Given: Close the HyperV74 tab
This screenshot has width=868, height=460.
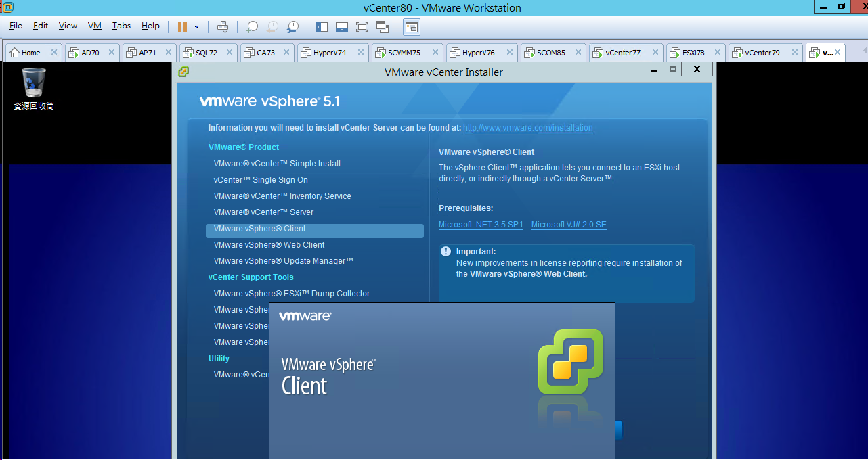Looking at the screenshot, I should click(361, 53).
